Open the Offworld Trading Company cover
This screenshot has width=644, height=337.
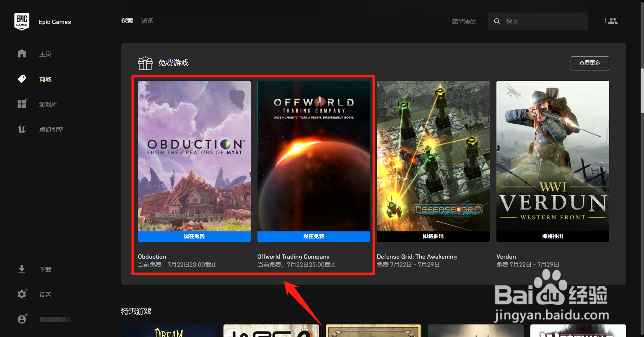click(314, 156)
